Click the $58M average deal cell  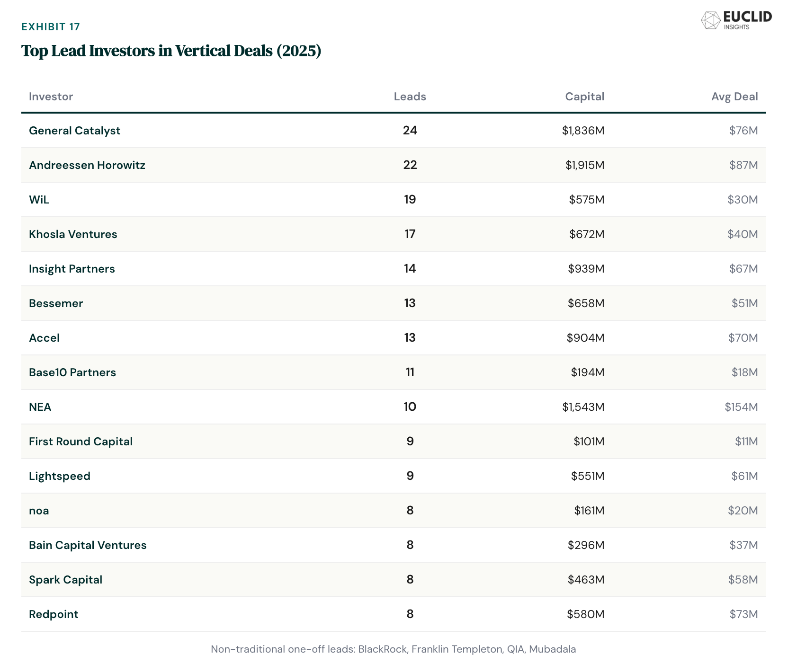[743, 580]
